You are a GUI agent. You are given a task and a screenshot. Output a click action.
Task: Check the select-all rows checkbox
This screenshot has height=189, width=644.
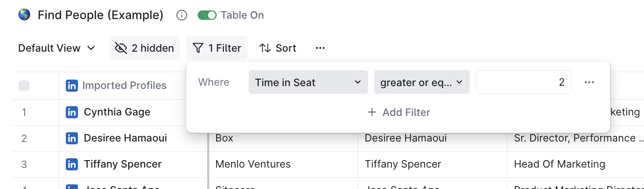click(24, 86)
